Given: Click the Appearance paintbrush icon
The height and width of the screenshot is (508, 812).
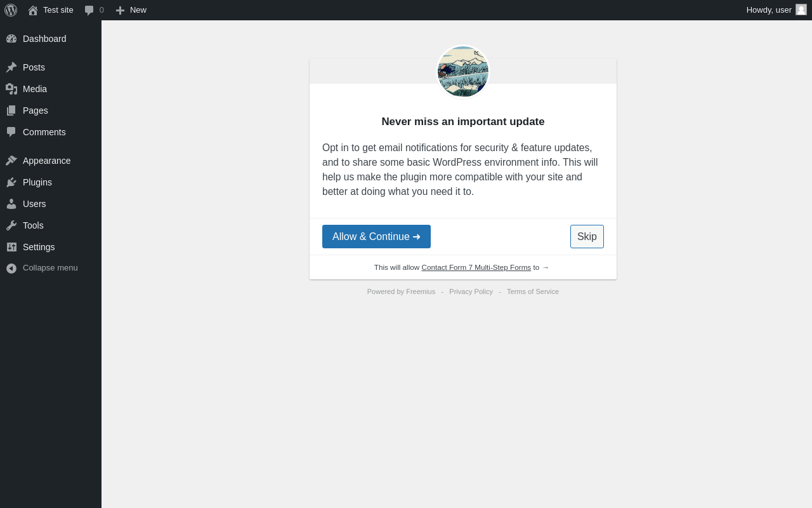Looking at the screenshot, I should coord(11,161).
